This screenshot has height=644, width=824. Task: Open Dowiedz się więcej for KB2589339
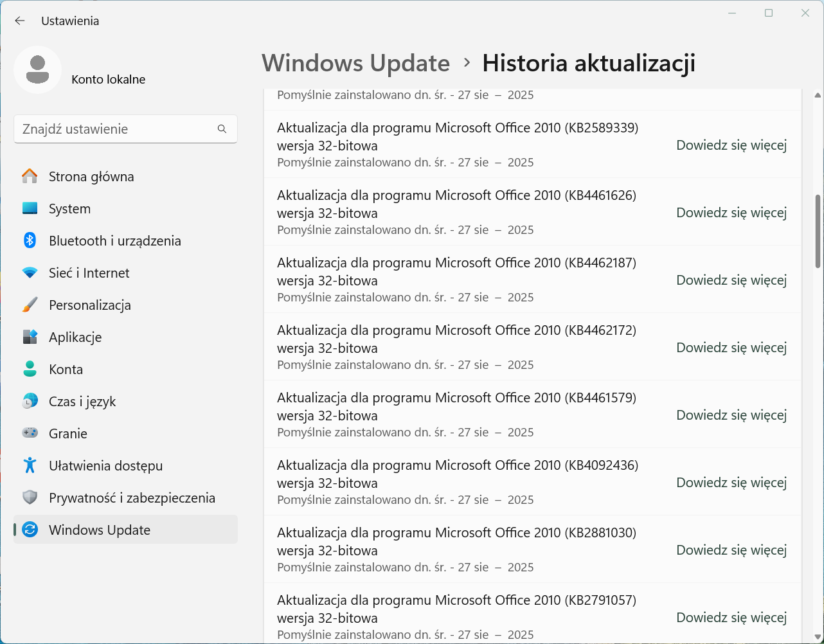731,145
